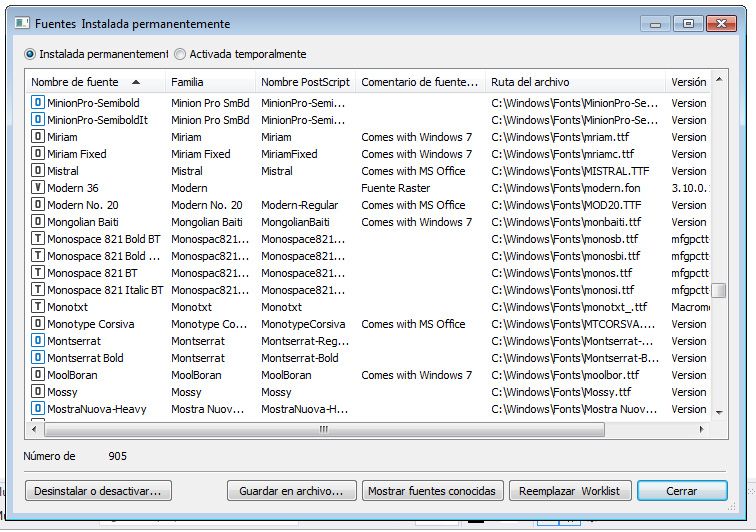Sort list by 'Ruta del archivo' header
The width and height of the screenshot is (756, 532).
click(x=530, y=82)
